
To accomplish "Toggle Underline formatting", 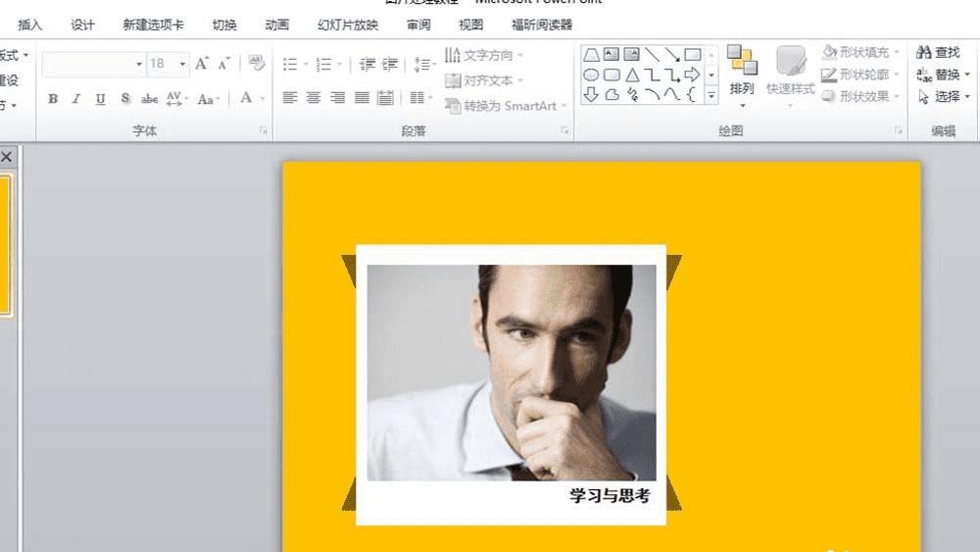I will coord(100,99).
